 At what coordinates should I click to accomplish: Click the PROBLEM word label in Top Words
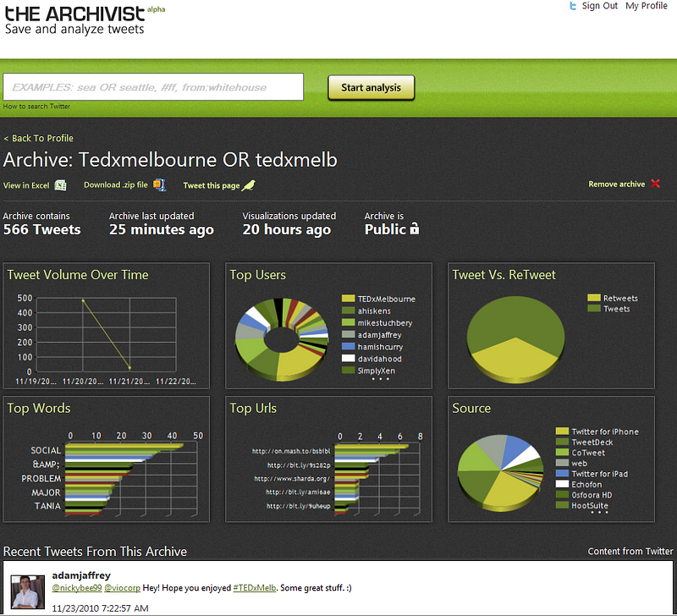[41, 479]
